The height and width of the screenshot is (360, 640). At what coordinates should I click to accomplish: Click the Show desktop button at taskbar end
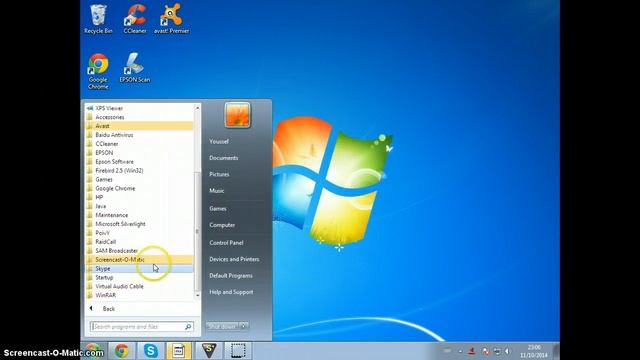click(x=556, y=351)
